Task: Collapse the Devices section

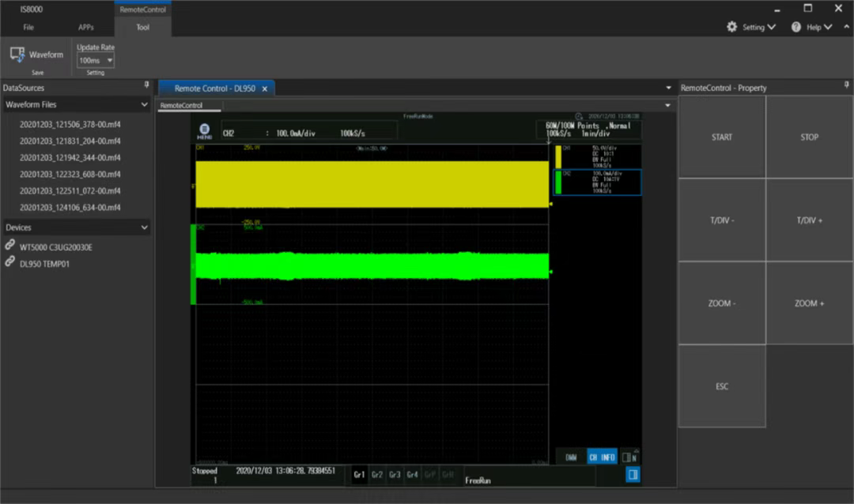Action: 145,228
